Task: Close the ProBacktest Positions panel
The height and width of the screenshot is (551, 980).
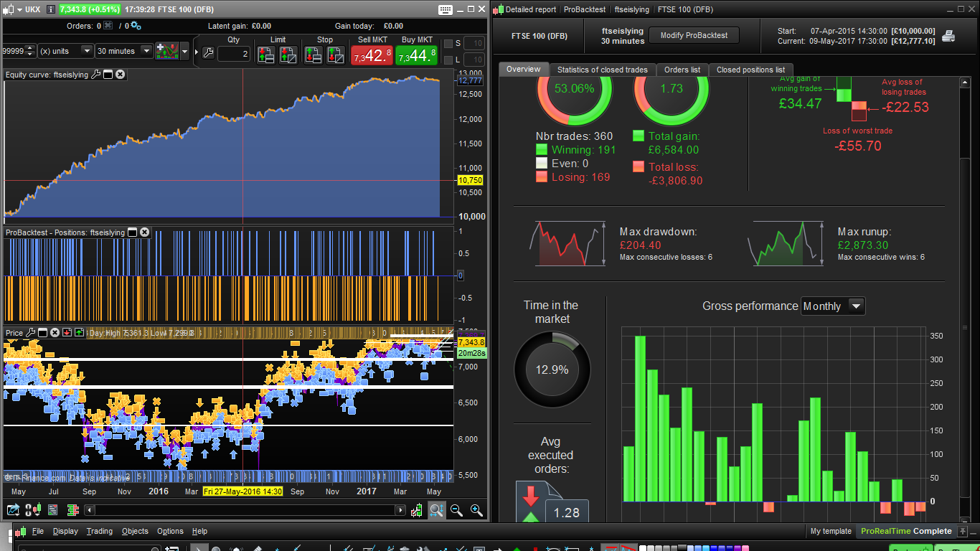Action: coord(144,232)
